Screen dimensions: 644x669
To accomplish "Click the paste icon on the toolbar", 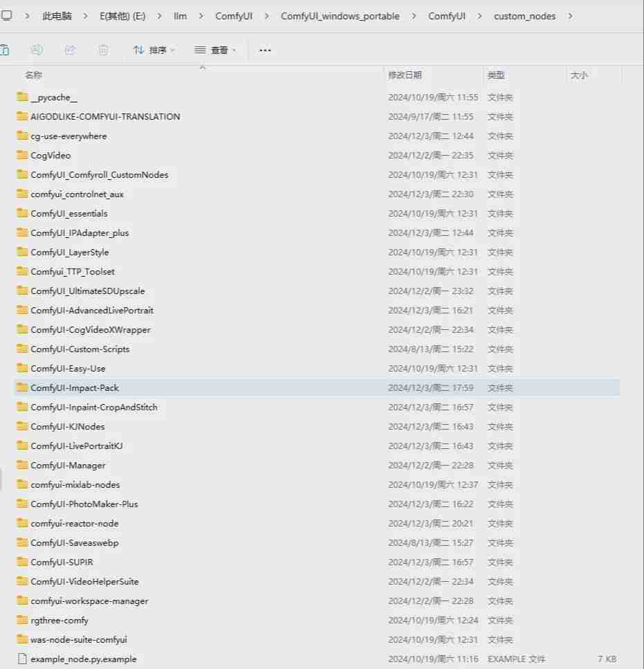I will 6,49.
